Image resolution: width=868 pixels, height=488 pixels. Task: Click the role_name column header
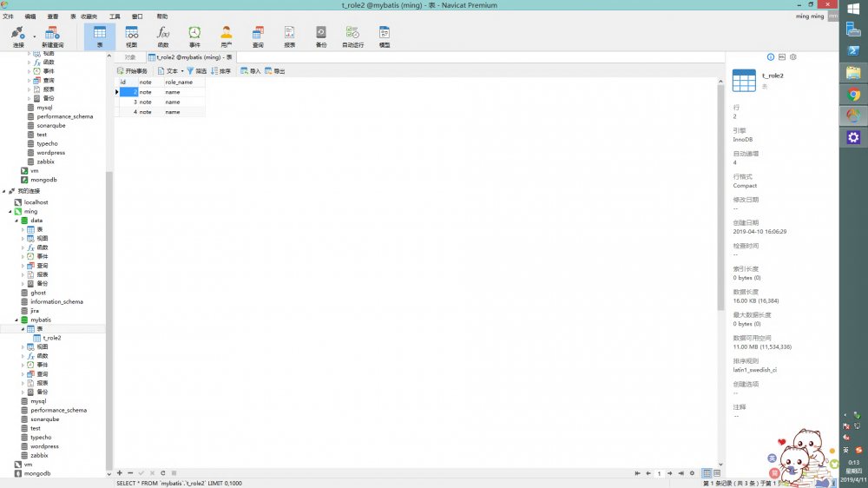[x=184, y=82]
